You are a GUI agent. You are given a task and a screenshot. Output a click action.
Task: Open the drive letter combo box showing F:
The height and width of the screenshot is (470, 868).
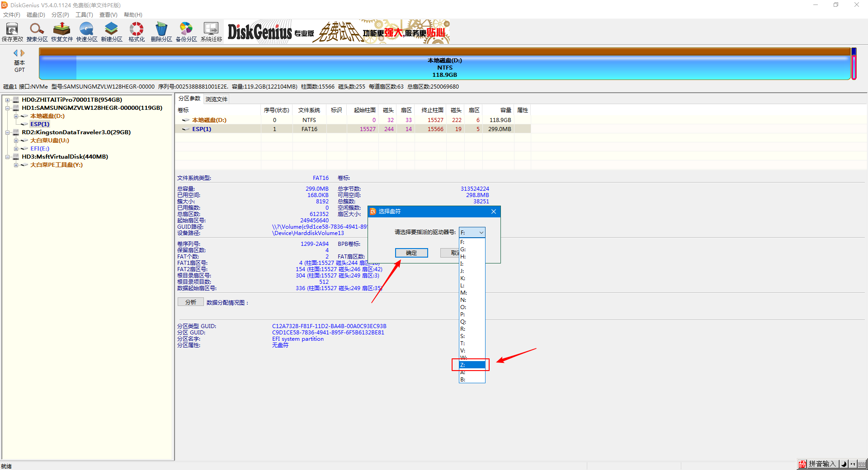472,232
